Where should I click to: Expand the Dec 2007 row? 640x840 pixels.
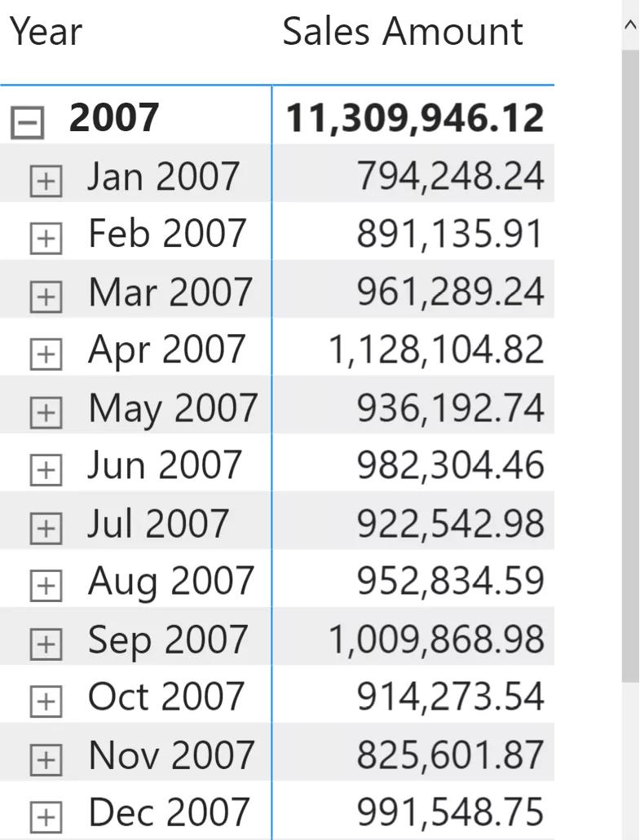click(46, 817)
